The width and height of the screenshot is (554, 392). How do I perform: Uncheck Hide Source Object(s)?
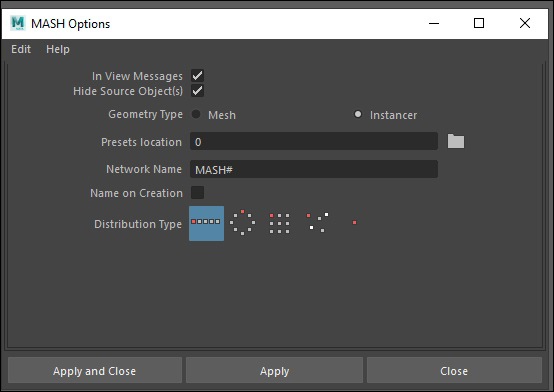click(x=198, y=91)
